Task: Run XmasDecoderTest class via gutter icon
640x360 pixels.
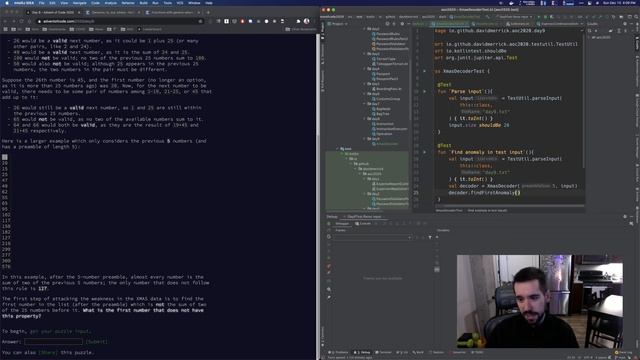Action: point(424,71)
